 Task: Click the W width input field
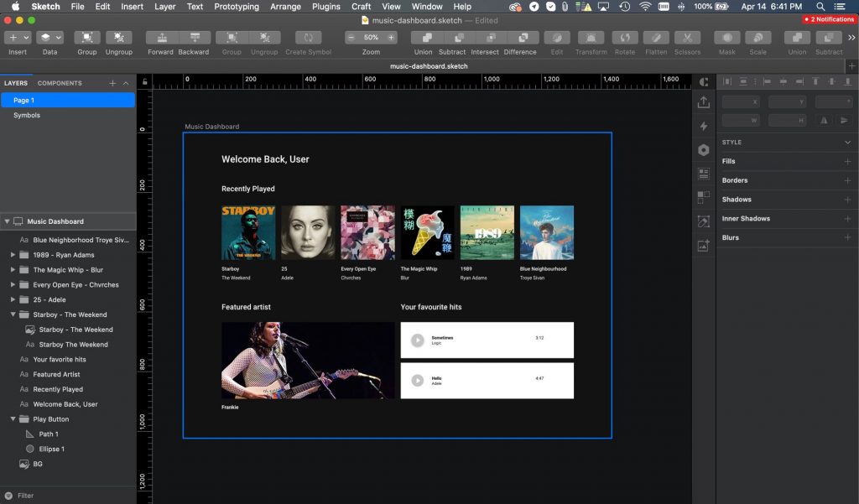coord(741,121)
